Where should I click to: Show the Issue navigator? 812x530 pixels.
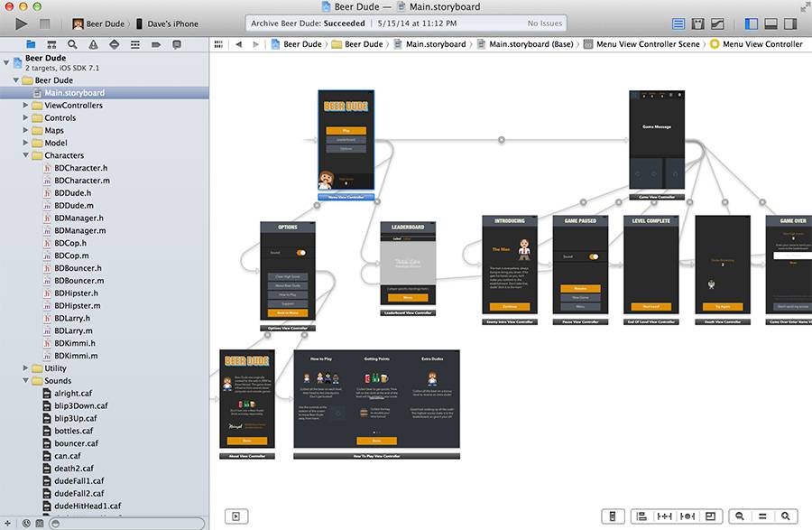[x=93, y=44]
